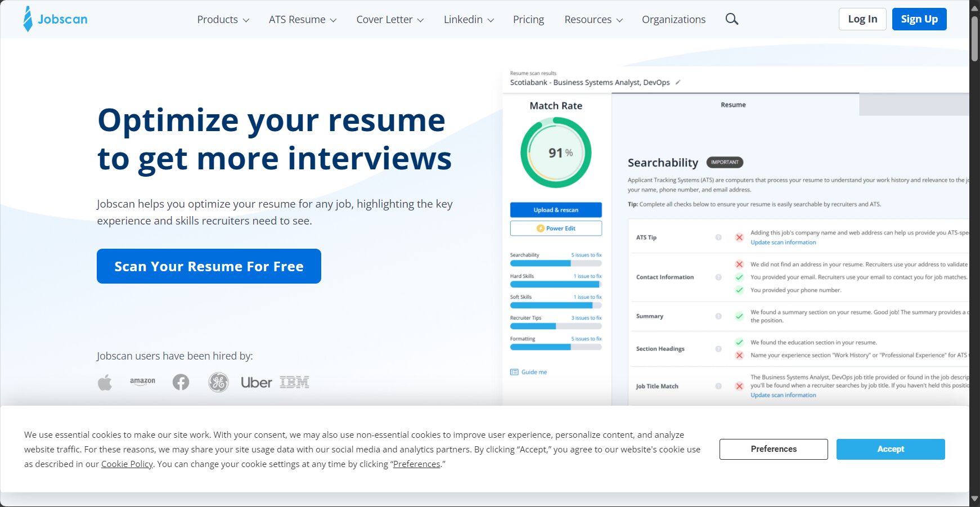
Task: Click the pencil edit icon beside Scotiabank title
Action: pyautogui.click(x=678, y=82)
